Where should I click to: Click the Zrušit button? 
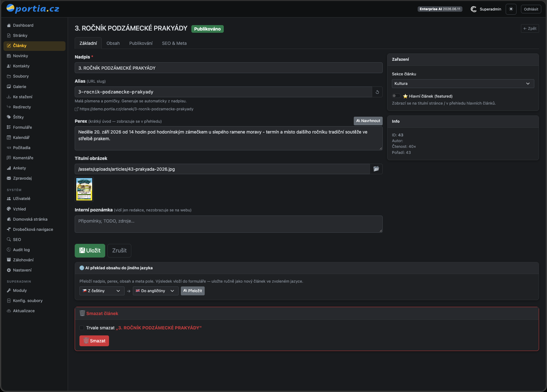coord(119,251)
